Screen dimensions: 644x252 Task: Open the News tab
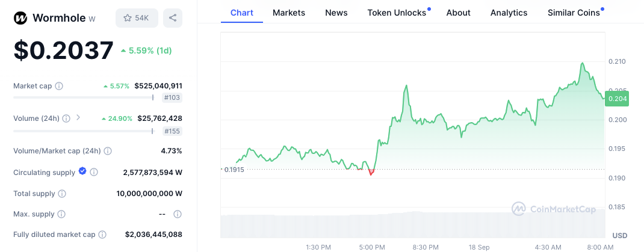[336, 13]
